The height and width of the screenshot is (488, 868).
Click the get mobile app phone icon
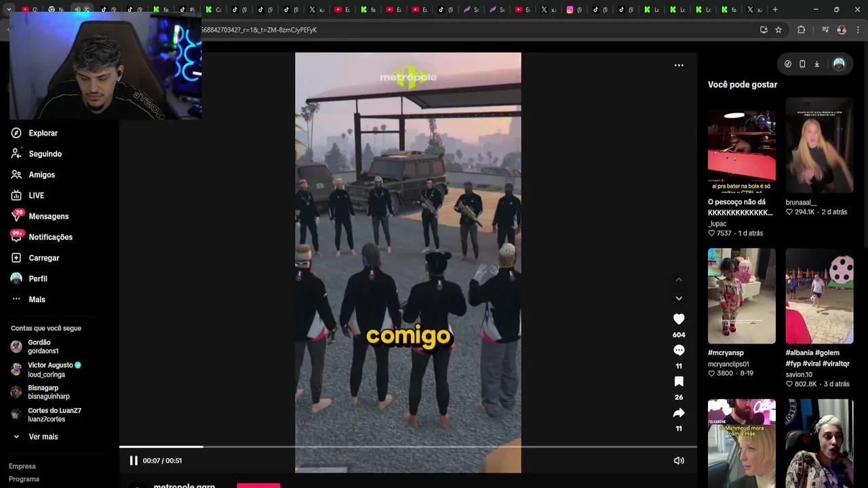coord(802,64)
